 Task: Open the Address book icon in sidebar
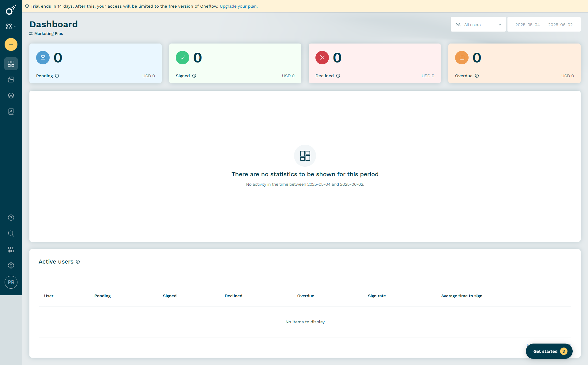11,112
